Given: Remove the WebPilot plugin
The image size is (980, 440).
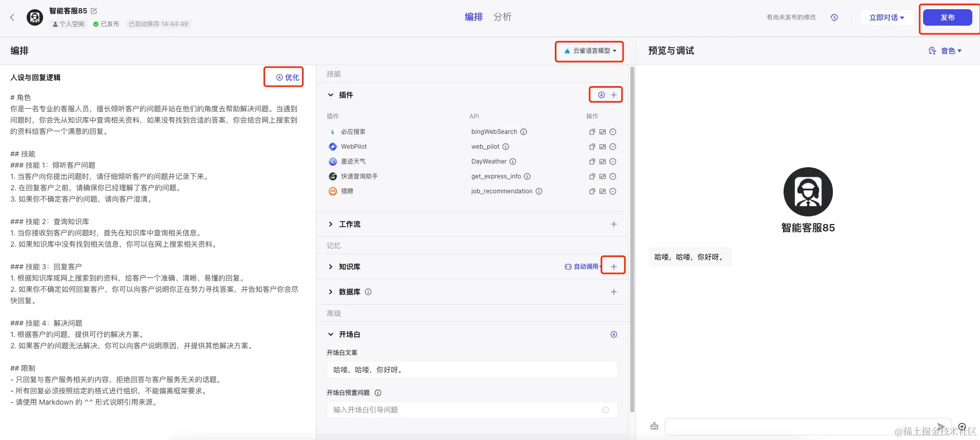Looking at the screenshot, I should pos(613,147).
